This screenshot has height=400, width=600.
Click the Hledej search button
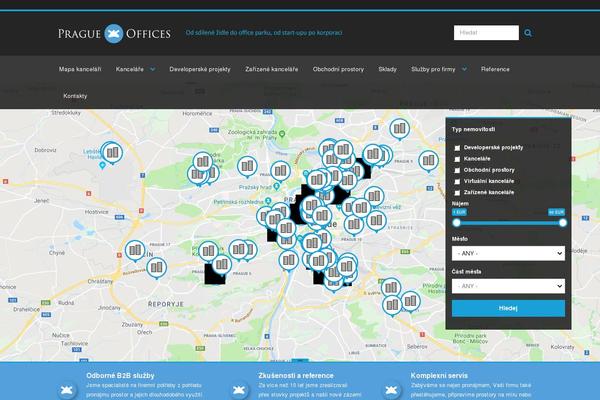pyautogui.click(x=508, y=309)
